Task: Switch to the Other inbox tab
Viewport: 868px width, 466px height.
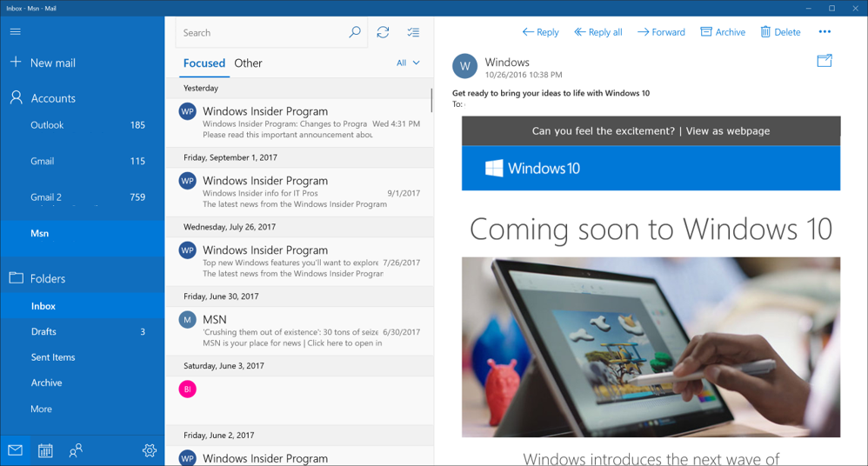Action: point(248,63)
